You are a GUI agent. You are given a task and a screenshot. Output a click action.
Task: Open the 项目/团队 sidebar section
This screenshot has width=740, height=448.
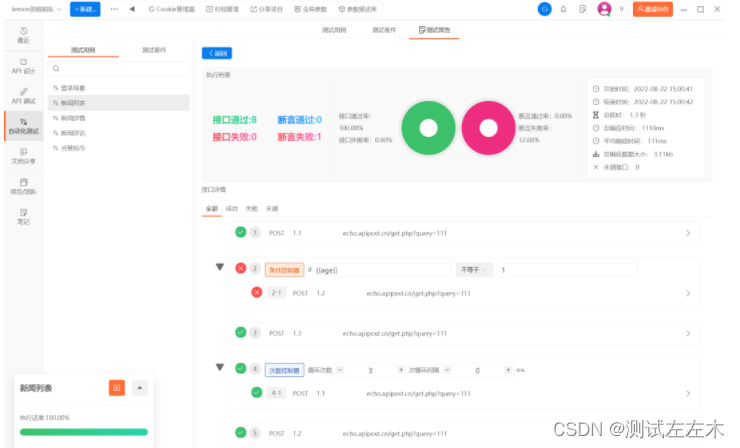click(23, 186)
